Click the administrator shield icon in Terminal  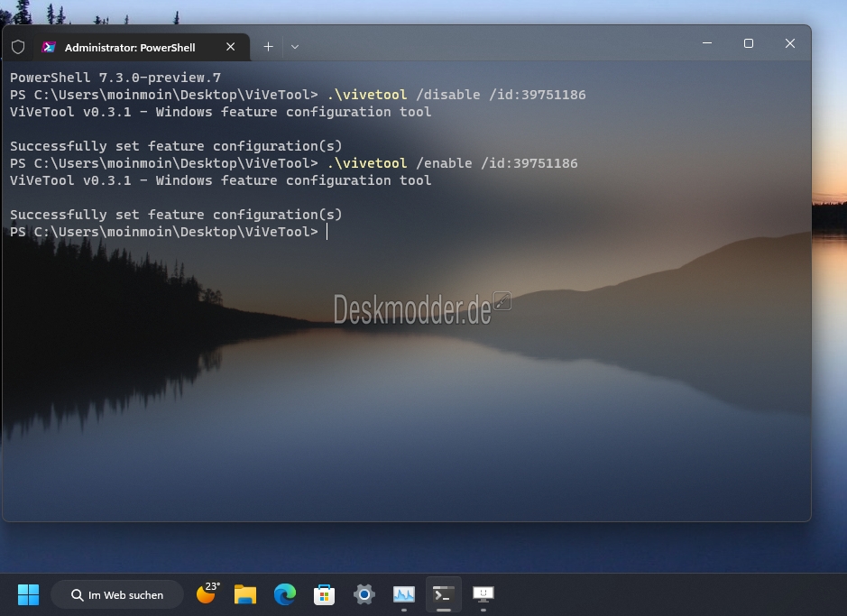click(18, 47)
